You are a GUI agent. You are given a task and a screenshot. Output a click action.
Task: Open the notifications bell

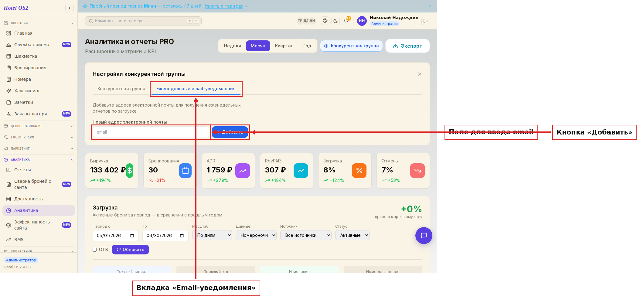pos(346,21)
